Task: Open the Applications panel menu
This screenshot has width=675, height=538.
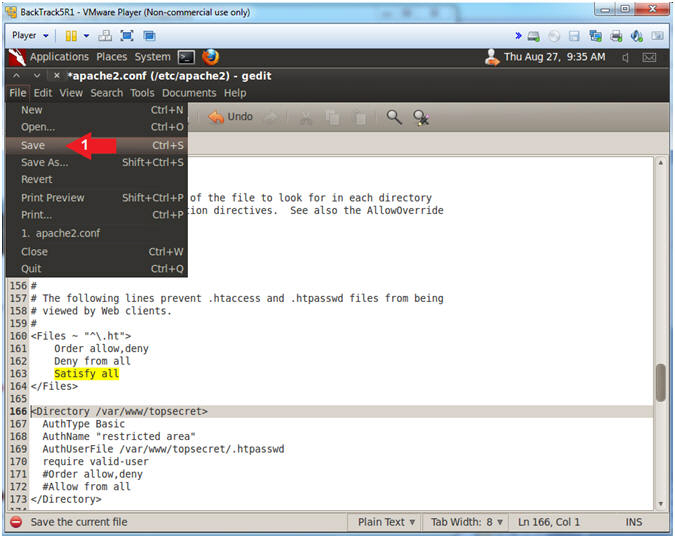Action: pyautogui.click(x=59, y=57)
